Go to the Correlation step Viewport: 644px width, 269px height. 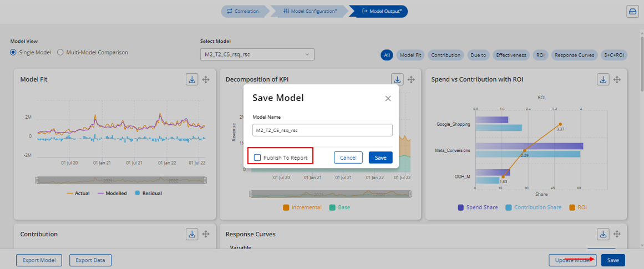click(243, 11)
